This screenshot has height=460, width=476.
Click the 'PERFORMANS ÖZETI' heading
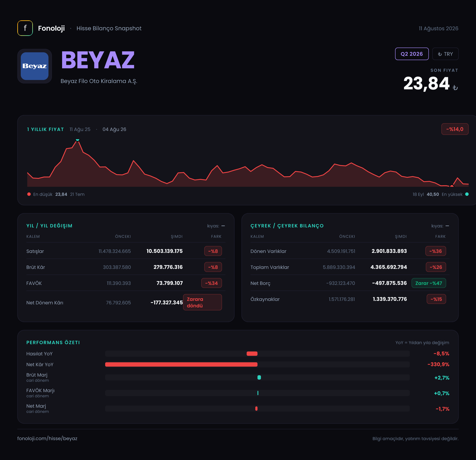pos(53,342)
